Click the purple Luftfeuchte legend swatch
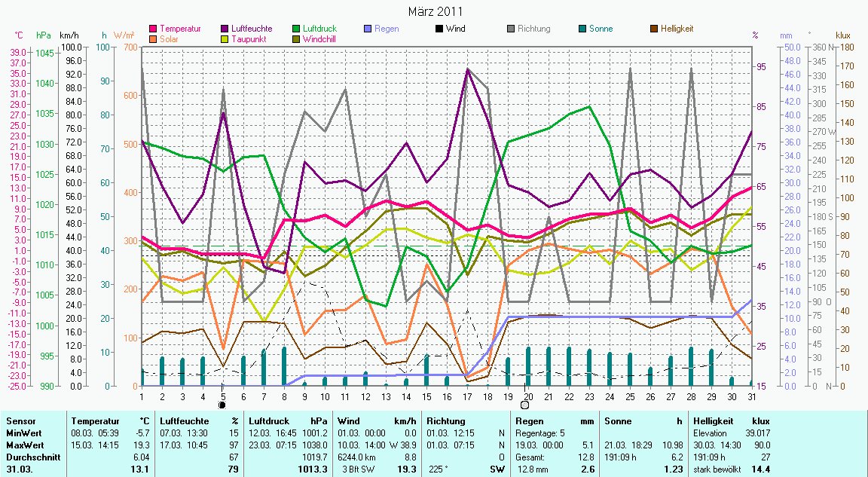 coord(225,29)
